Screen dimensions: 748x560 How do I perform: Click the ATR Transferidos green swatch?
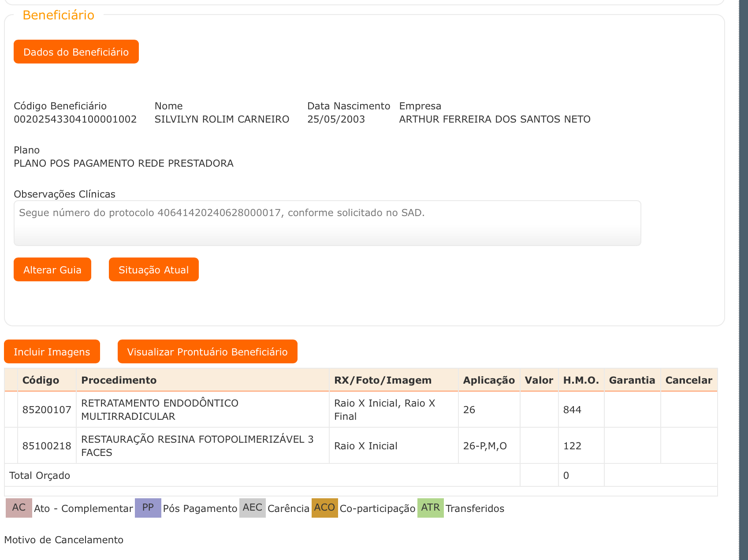430,508
